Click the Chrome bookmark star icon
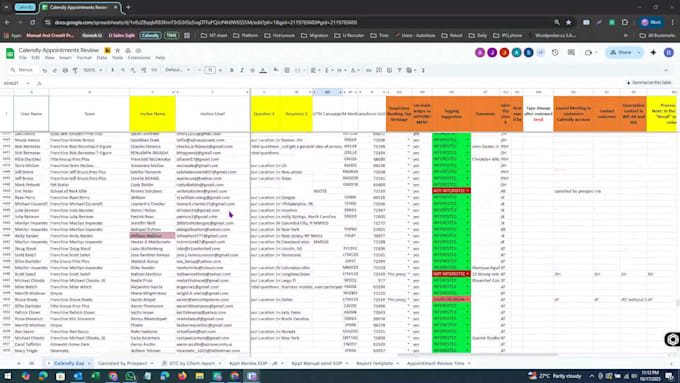 [569, 22]
